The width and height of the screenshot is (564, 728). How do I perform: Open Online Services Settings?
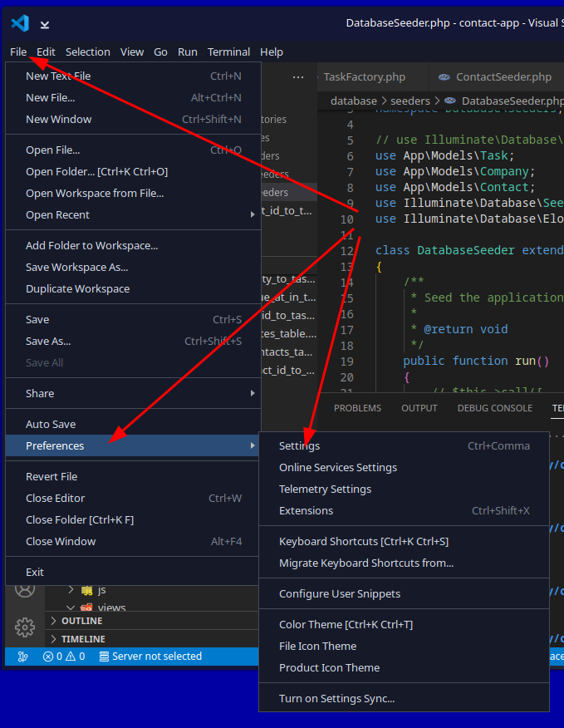(404, 468)
